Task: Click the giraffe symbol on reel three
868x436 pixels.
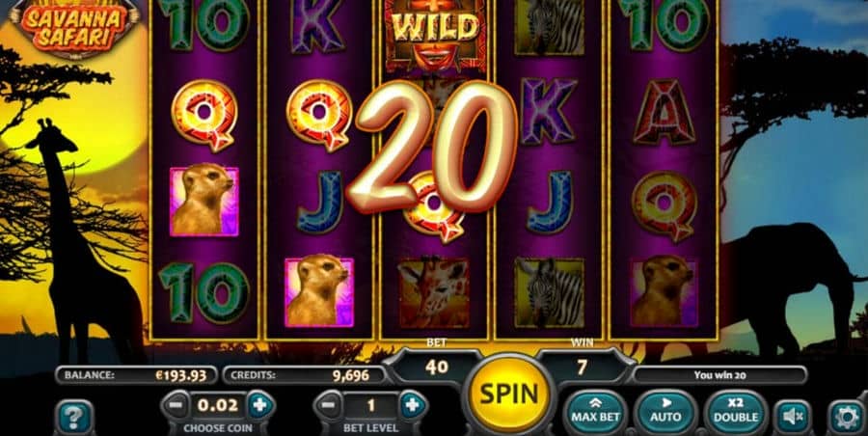Action: [x=433, y=293]
